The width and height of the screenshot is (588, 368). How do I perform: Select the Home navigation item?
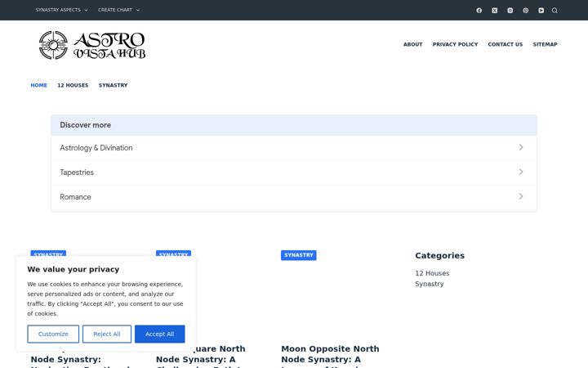point(38,85)
